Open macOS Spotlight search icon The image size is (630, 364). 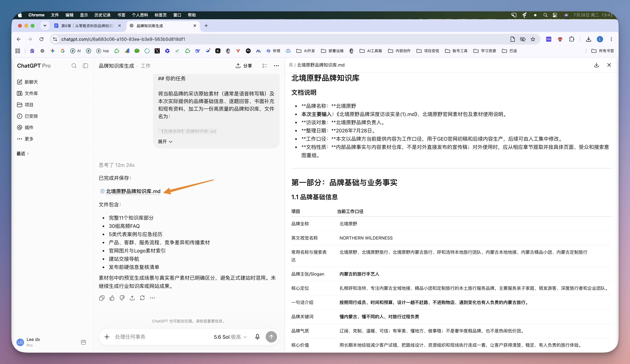(x=545, y=15)
